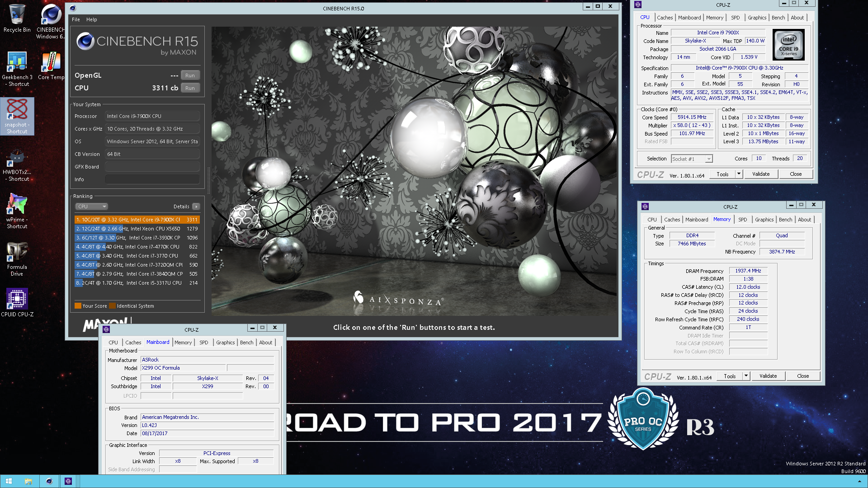
Task: Expand the Tools arrow in CPU-Z Memory window
Action: (x=746, y=376)
